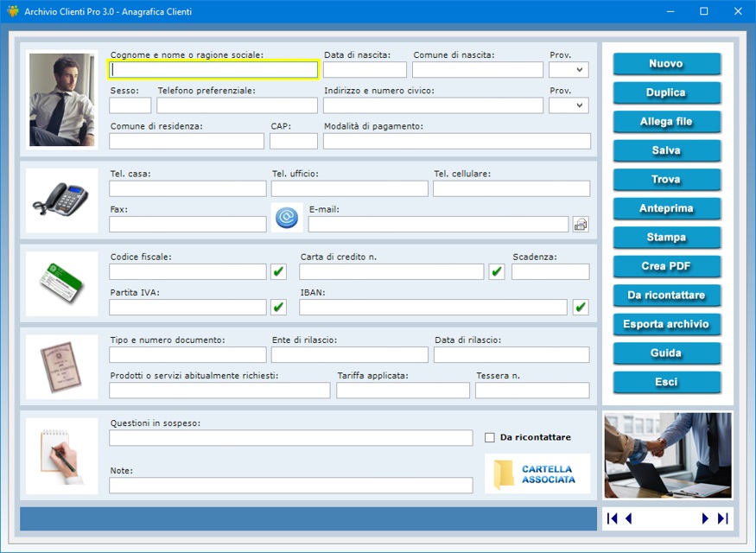
Task: Focus the Codice fiscale field
Action: (x=188, y=271)
